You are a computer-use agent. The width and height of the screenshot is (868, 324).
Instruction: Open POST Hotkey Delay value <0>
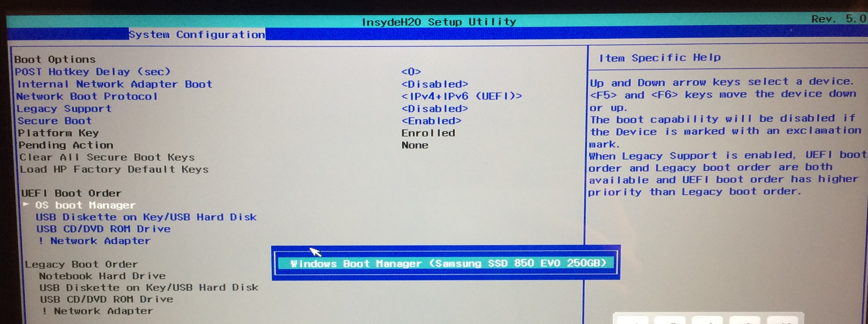[411, 72]
